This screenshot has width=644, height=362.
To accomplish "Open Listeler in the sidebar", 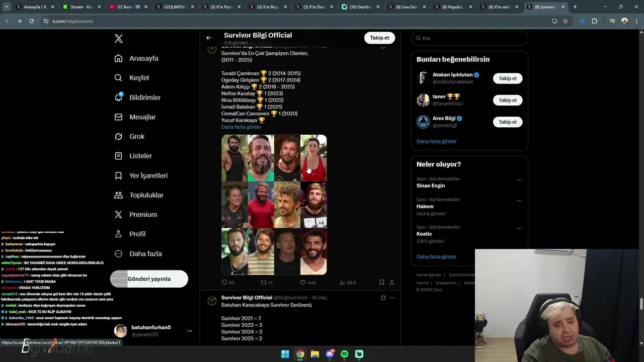I will 133,156.
